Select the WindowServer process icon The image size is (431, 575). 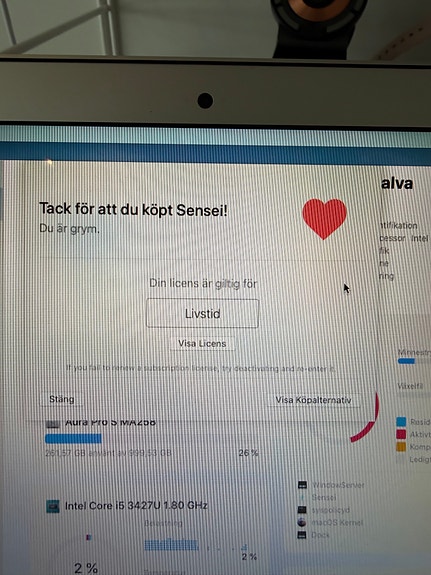(x=302, y=485)
